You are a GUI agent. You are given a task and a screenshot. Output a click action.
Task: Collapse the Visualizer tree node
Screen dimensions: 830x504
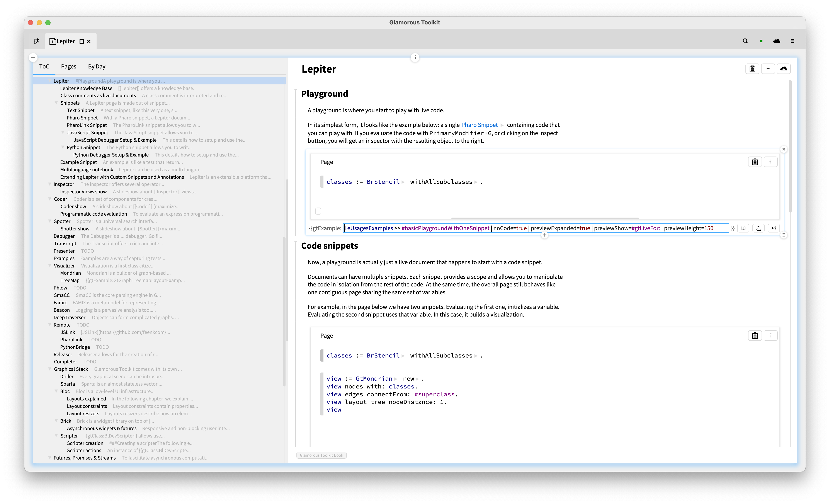pyautogui.click(x=49, y=266)
